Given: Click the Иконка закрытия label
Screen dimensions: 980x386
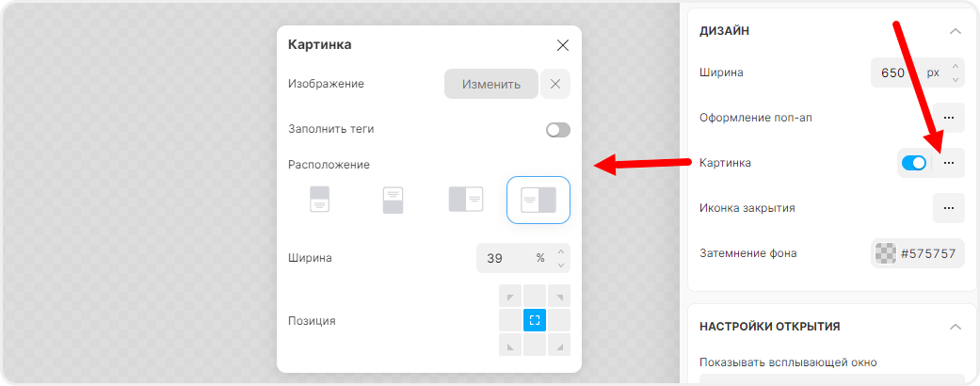Looking at the screenshot, I should click(747, 208).
